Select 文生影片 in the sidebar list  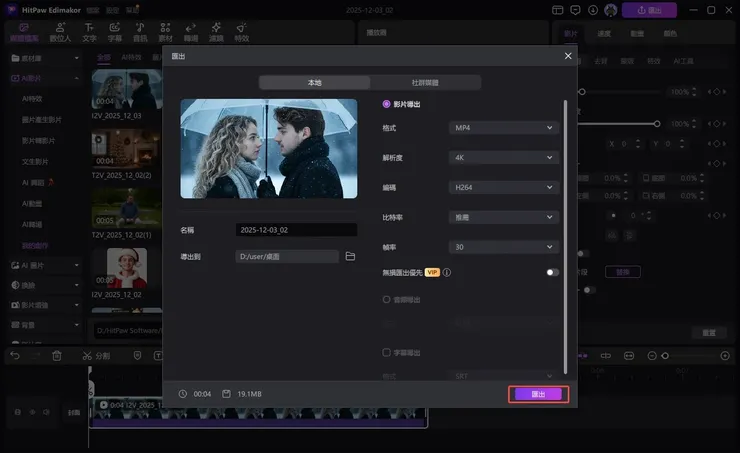[35, 161]
